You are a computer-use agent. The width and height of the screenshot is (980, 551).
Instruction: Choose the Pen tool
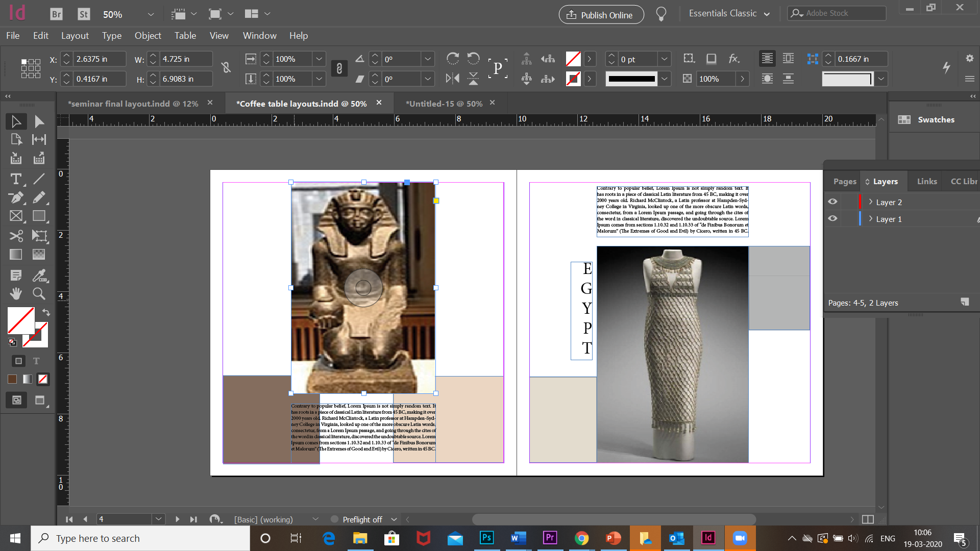coord(16,197)
